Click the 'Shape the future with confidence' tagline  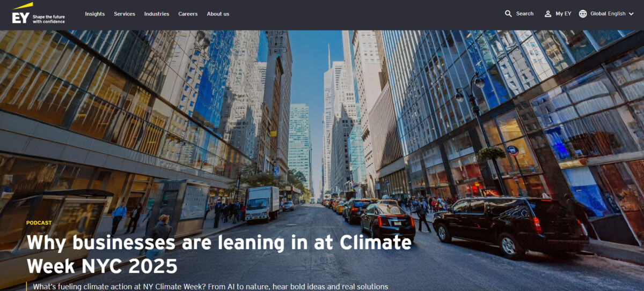click(x=49, y=19)
